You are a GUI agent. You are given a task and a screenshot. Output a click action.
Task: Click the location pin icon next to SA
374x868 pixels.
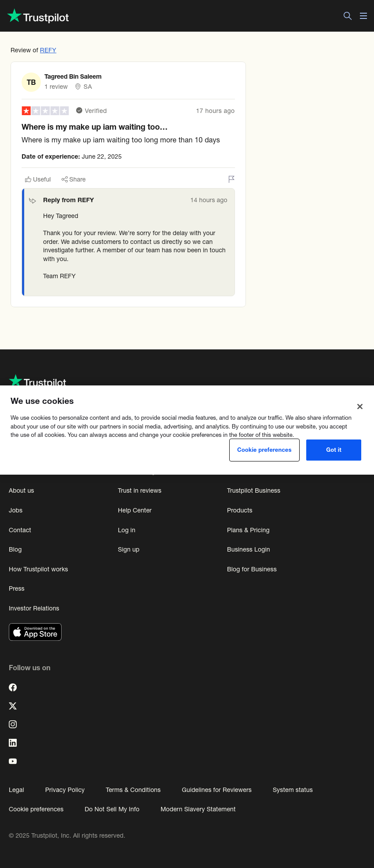click(x=78, y=87)
